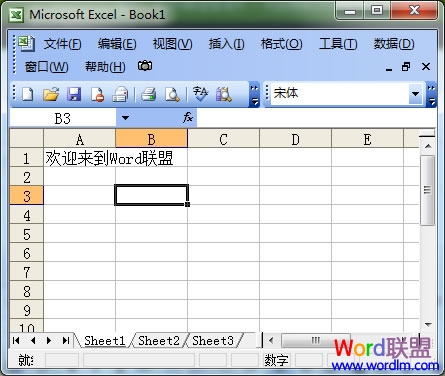445x376 pixels.
Task: Click the horizontal scrollbar left arrow
Action: pyautogui.click(x=271, y=340)
